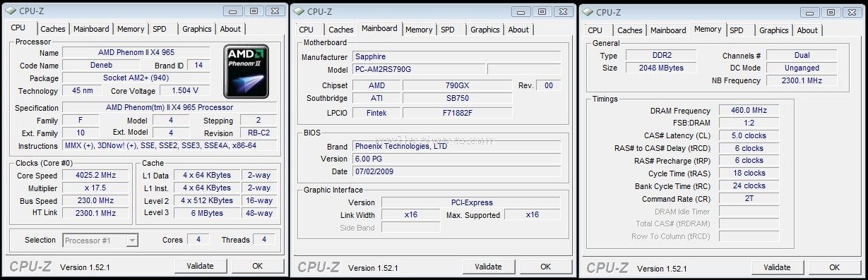
Task: Click the CPU-Z icon in Memory window title bar
Action: (588, 12)
